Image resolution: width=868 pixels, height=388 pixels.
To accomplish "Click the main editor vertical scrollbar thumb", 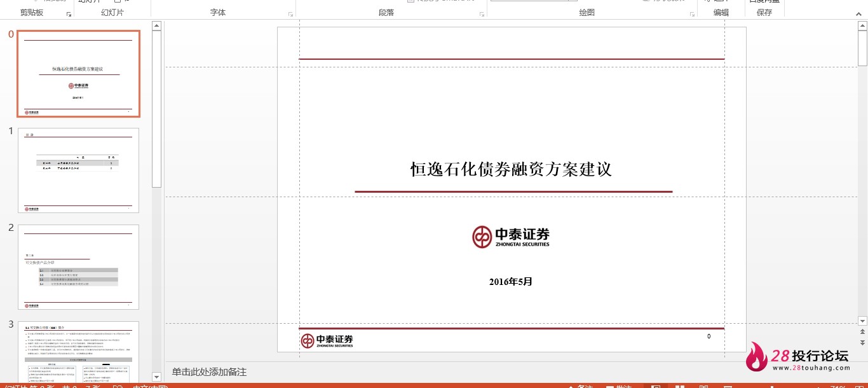I will coord(862,49).
